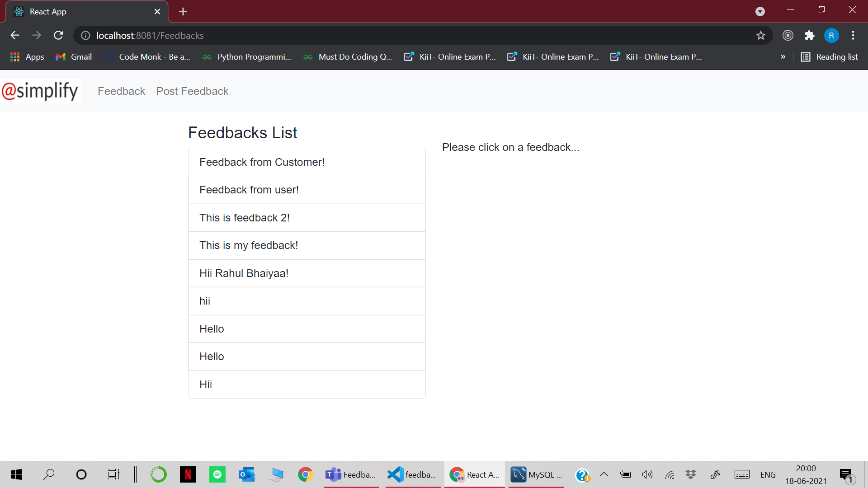Screen dimensions: 868x488
Task: Open Spotify from the taskbar
Action: (x=217, y=474)
